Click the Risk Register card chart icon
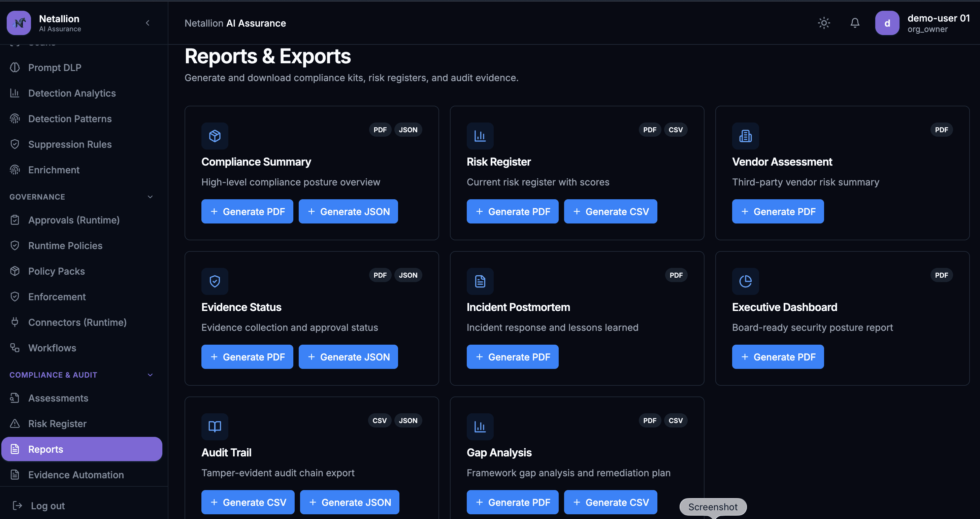The width and height of the screenshot is (980, 519). [x=480, y=136]
